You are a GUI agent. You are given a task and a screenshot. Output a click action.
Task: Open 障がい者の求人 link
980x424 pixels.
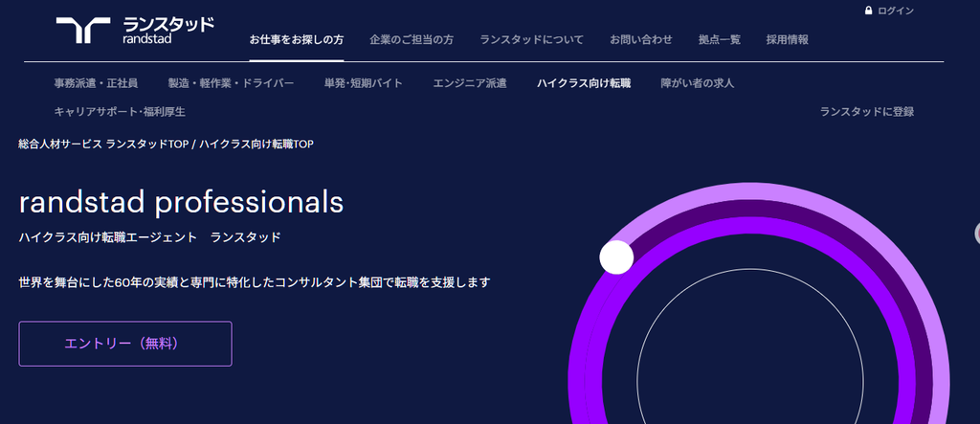[698, 83]
